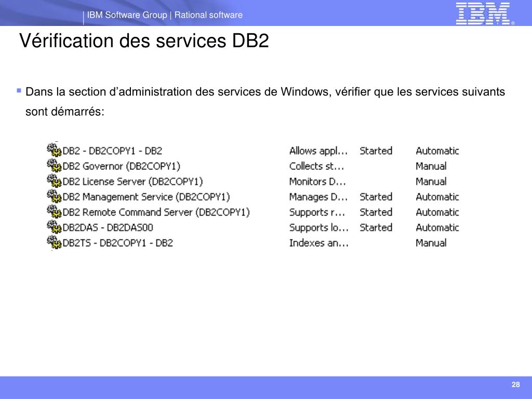Select the DB2TS - DB2COPY1 - DB2 service name
Screen dimensions: 532x399
click(118, 243)
